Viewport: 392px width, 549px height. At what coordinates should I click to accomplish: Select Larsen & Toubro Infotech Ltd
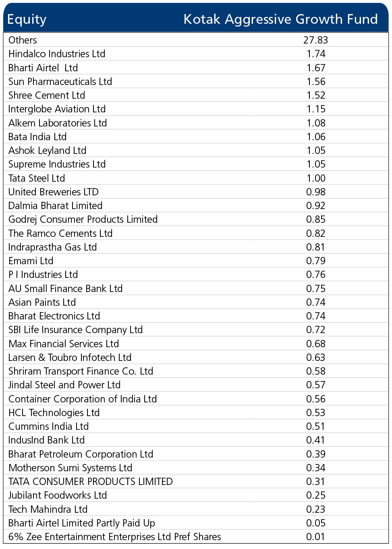pos(70,357)
